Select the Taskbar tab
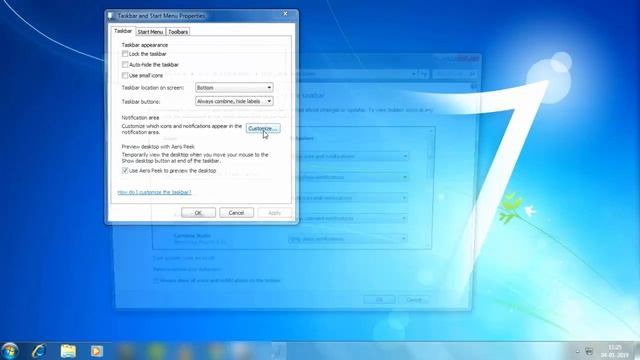The width and height of the screenshot is (640, 360). pos(123,31)
